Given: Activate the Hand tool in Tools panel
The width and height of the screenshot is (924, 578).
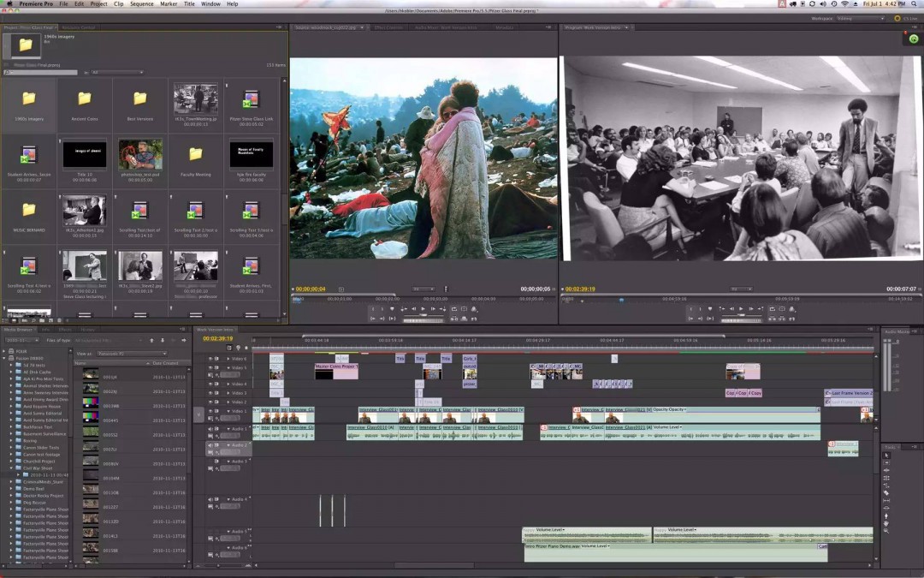Looking at the screenshot, I should pos(887,523).
